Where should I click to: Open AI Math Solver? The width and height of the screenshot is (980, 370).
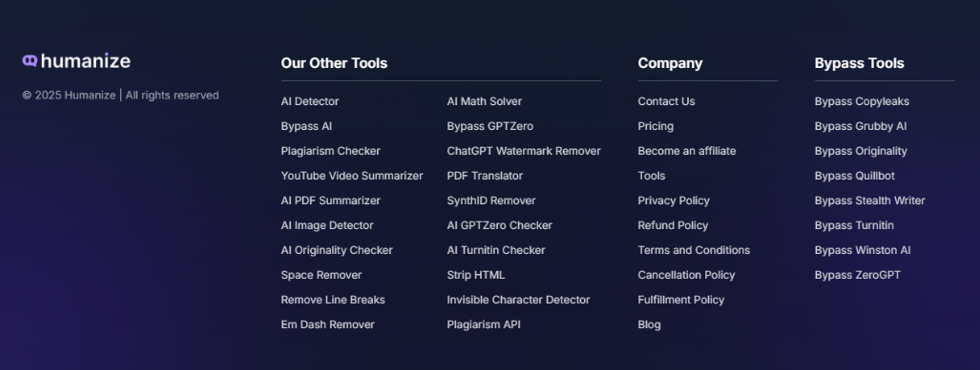point(484,101)
